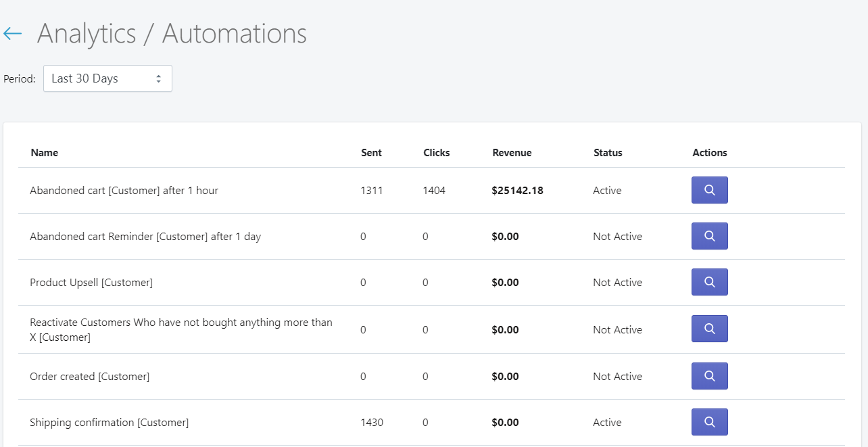This screenshot has width=868, height=447.
Task: Open magnifier for Abandoned cart Reminder after 1 day
Action: tap(709, 236)
